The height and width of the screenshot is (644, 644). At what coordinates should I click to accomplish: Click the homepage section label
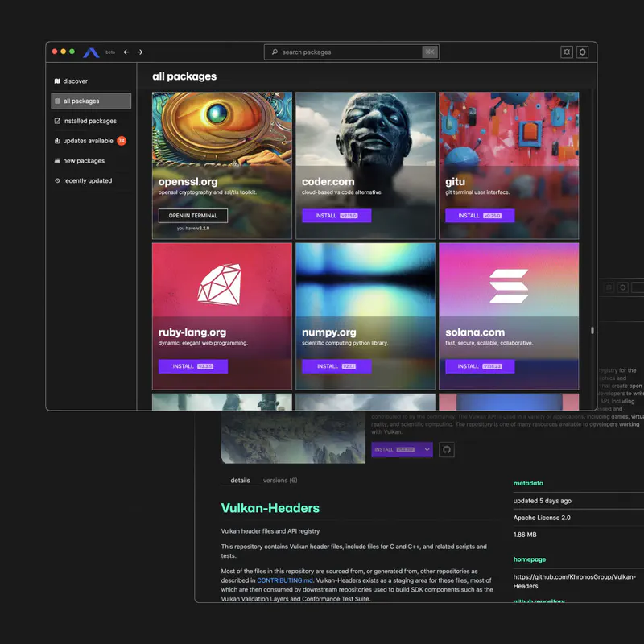tap(530, 559)
